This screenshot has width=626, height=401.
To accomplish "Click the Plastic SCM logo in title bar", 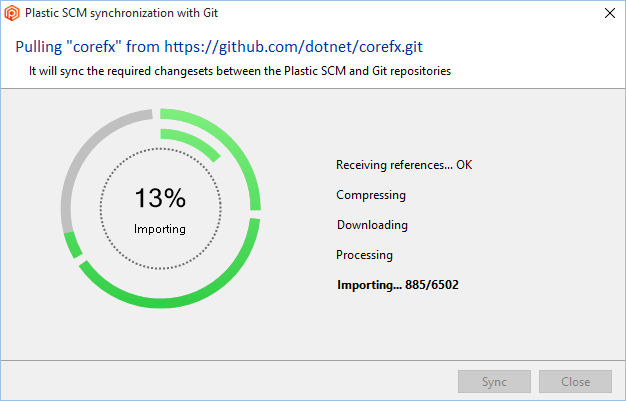I will coord(13,13).
